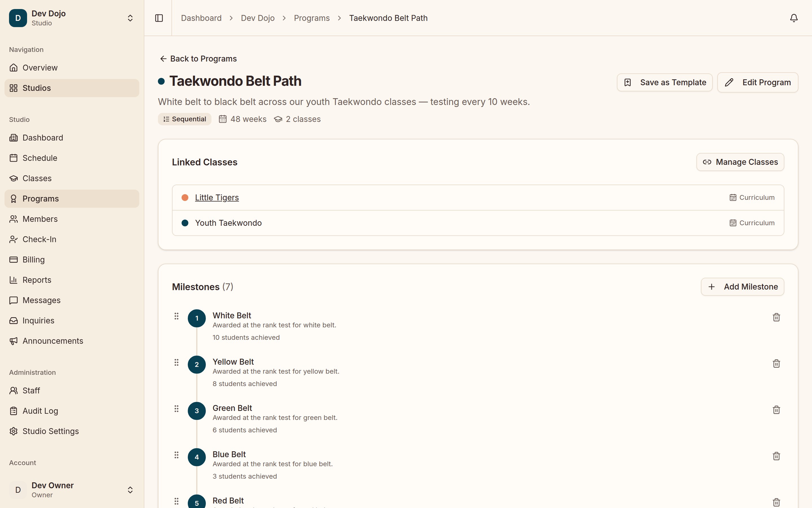
Task: Grab the Blue Belt drag handle
Action: coord(176,455)
